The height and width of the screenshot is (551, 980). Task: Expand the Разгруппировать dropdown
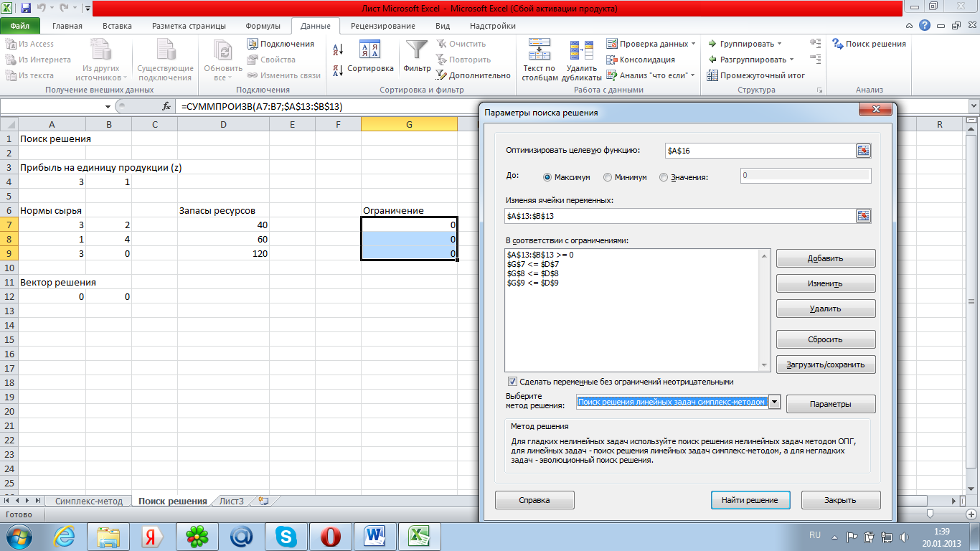click(x=791, y=60)
